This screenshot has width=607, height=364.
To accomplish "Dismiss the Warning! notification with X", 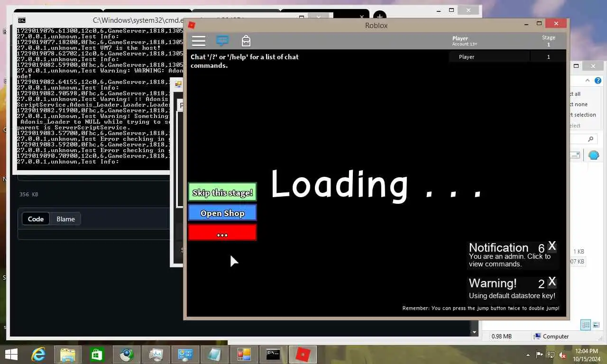I will (552, 282).
